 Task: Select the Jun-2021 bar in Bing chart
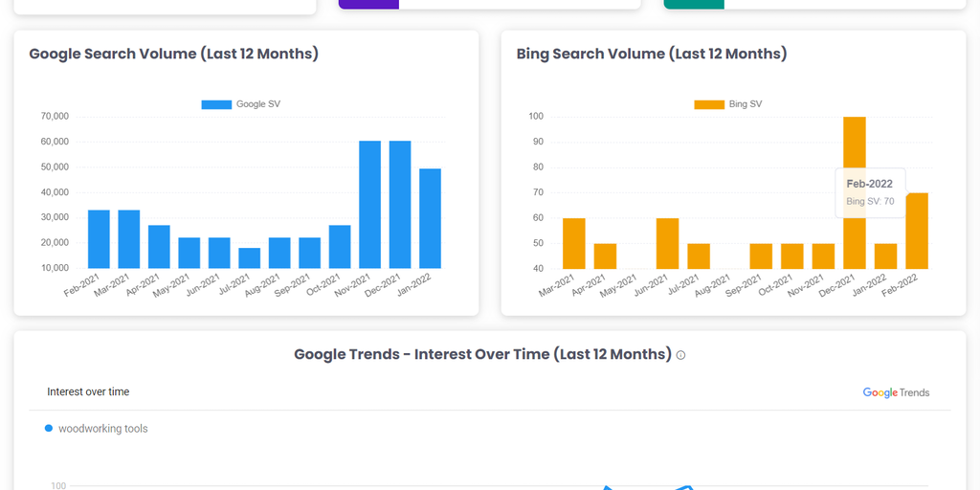tap(667, 244)
